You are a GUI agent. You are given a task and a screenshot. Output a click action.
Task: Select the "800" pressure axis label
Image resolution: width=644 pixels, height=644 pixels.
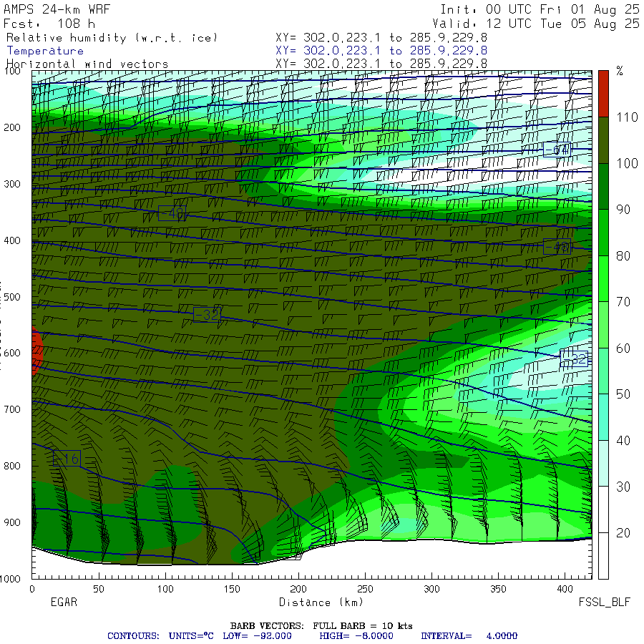[12, 466]
